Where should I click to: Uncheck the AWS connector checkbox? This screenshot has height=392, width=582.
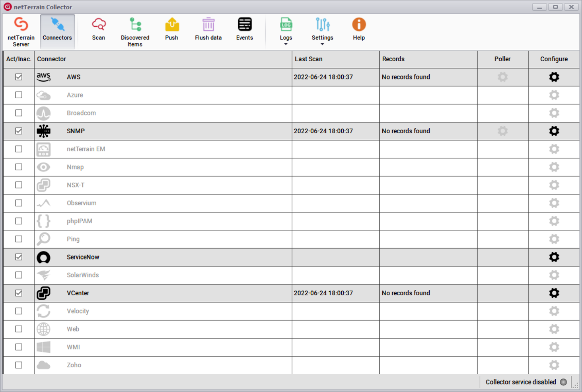click(19, 77)
